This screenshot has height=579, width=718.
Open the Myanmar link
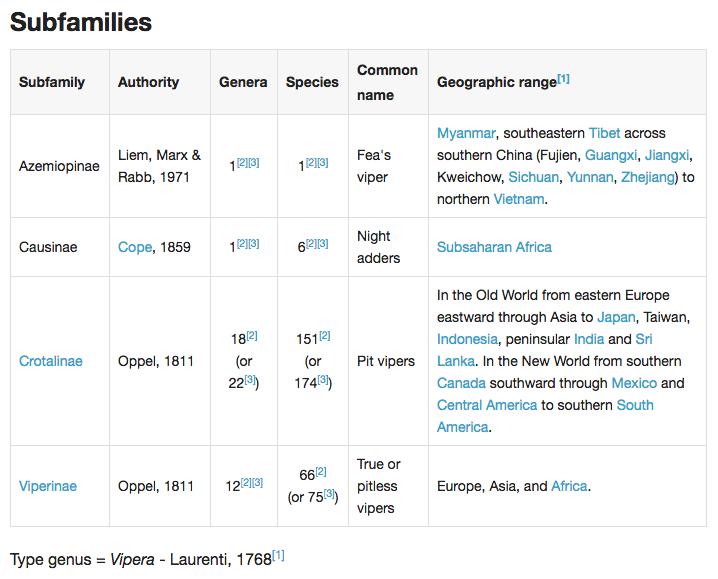pos(466,133)
